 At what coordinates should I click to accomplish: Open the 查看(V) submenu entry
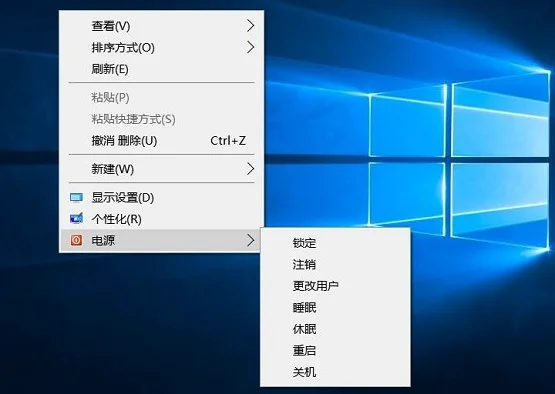coord(161,26)
